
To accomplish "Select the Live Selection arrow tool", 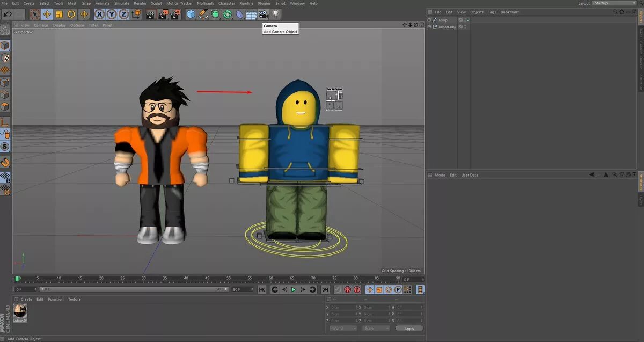I will (x=35, y=14).
